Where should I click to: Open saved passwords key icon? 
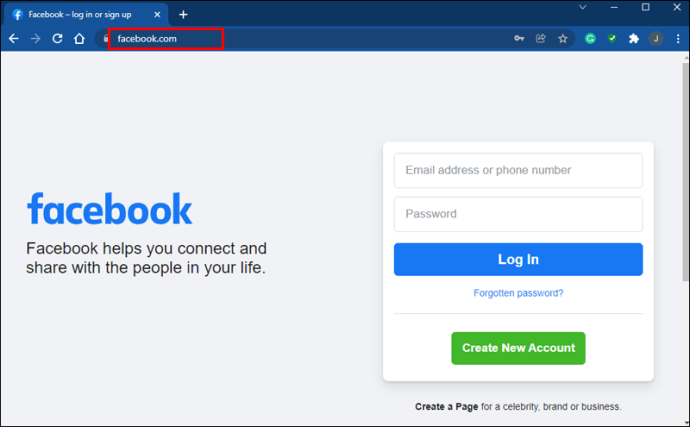(519, 39)
